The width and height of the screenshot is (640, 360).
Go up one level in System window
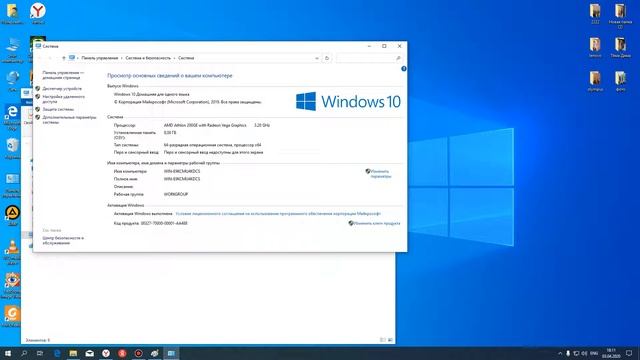coord(64,58)
